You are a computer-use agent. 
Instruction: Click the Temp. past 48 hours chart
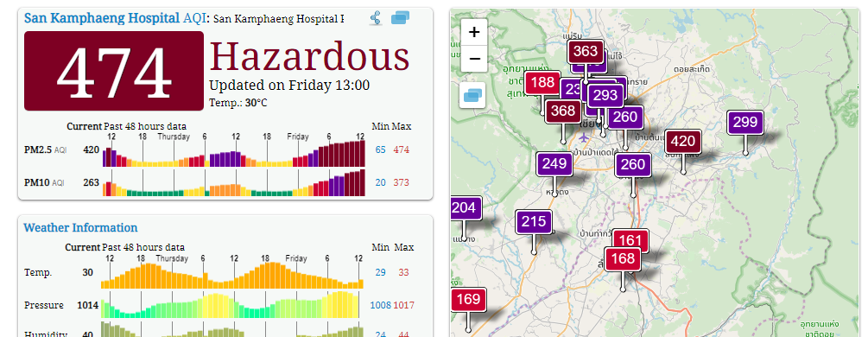click(232, 275)
